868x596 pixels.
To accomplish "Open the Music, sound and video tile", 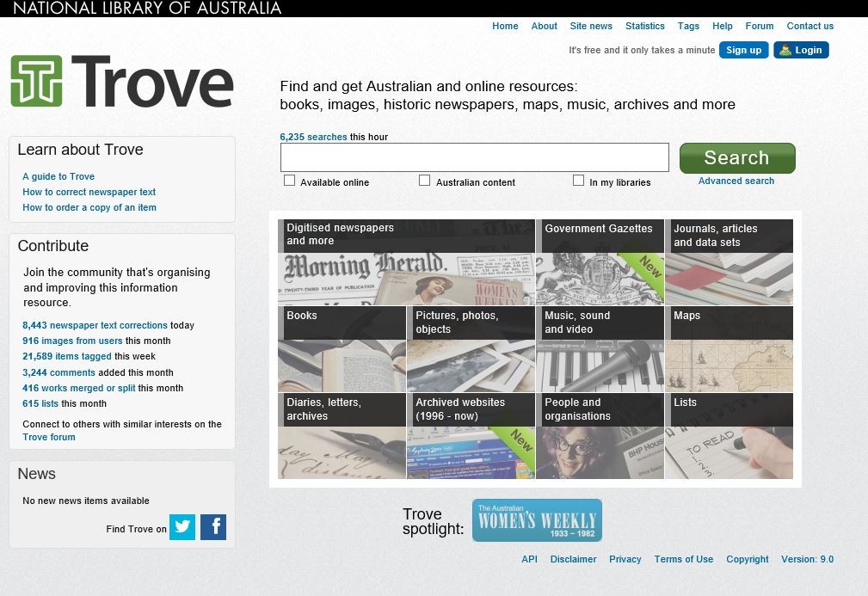I will click(600, 349).
